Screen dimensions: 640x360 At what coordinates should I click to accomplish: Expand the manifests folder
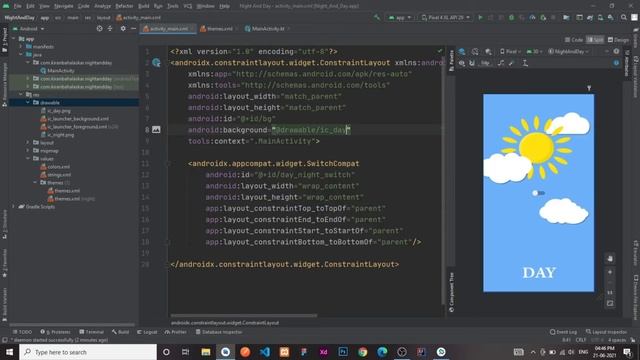[21, 47]
